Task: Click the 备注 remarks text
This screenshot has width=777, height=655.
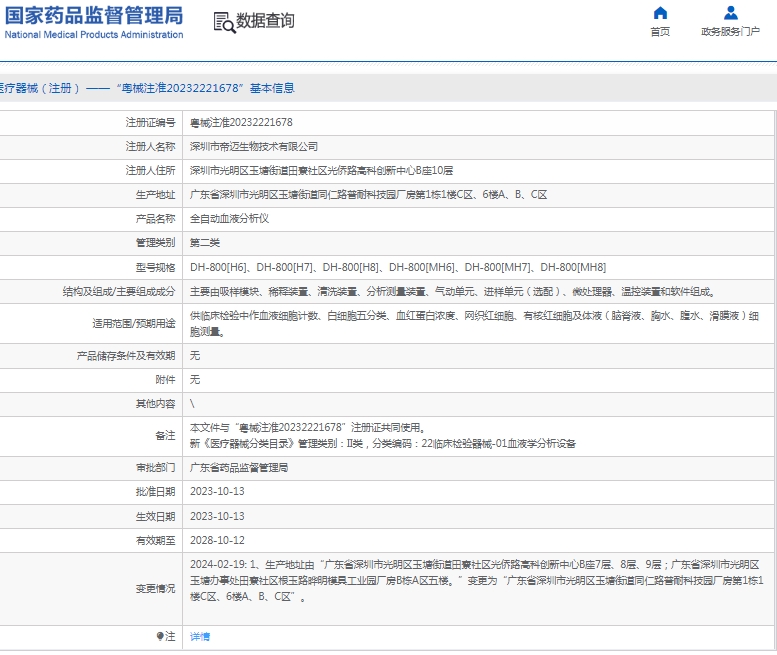Action: [x=383, y=436]
